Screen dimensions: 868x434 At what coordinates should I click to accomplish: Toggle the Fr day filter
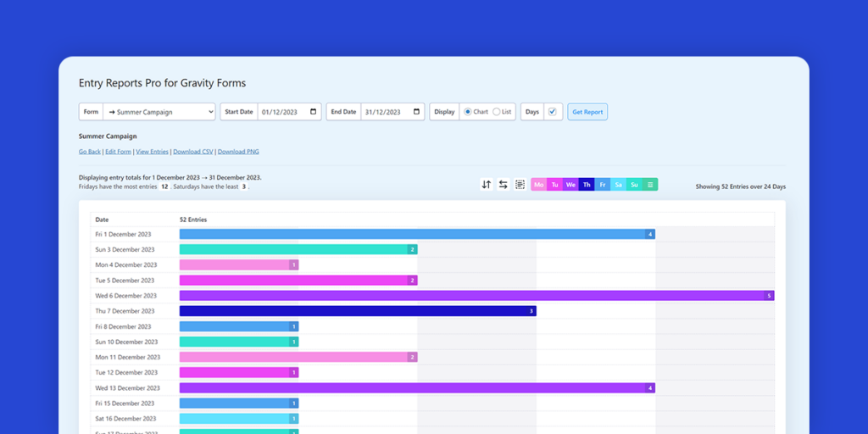tap(603, 184)
